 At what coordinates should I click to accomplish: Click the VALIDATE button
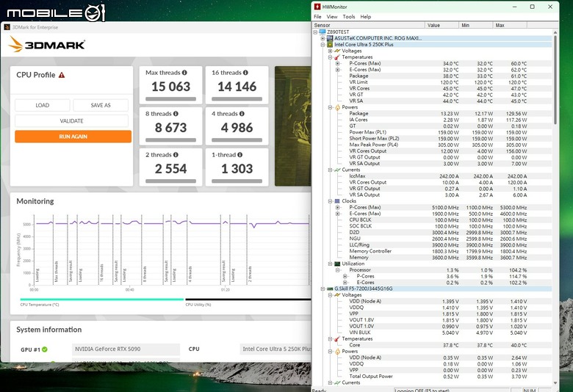[x=72, y=121]
